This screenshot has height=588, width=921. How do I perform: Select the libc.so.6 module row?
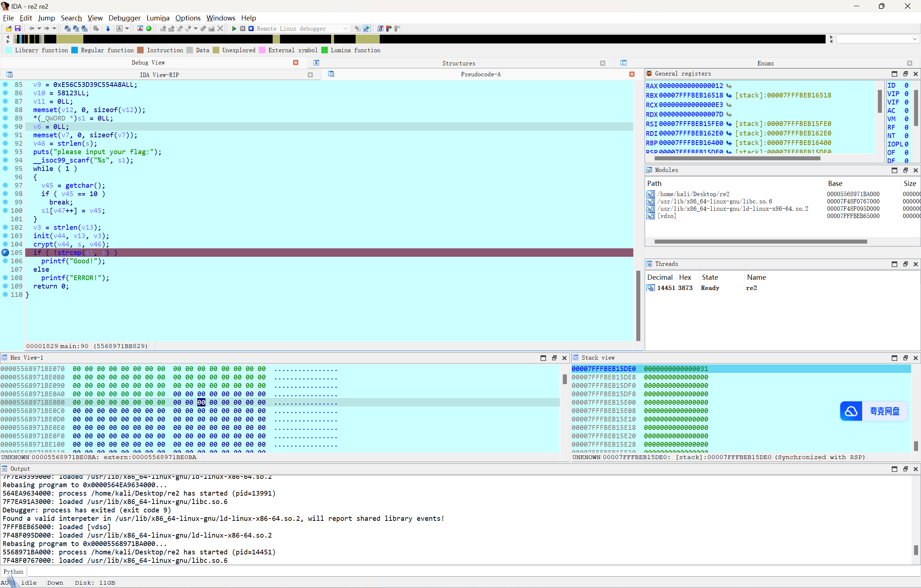(x=782, y=202)
